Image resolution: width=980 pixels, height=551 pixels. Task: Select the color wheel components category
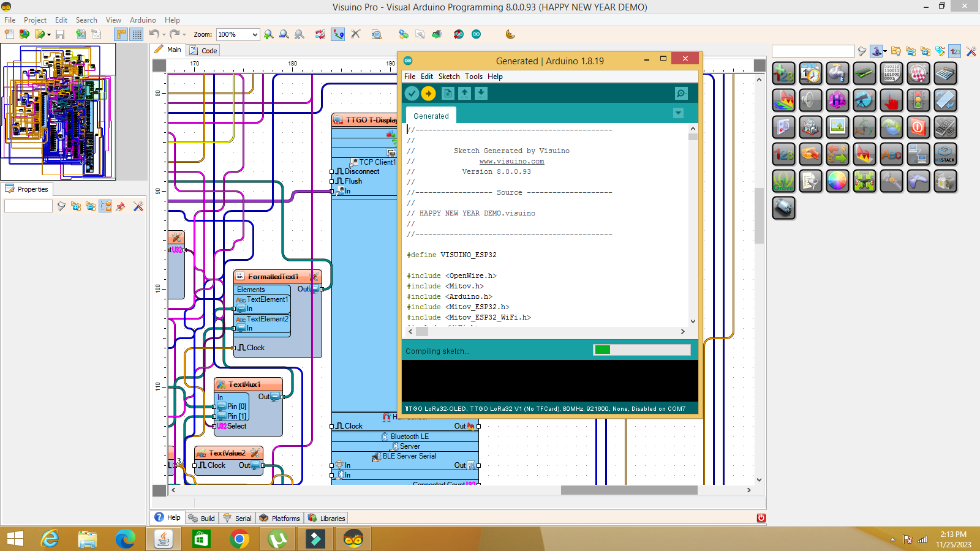click(x=838, y=181)
